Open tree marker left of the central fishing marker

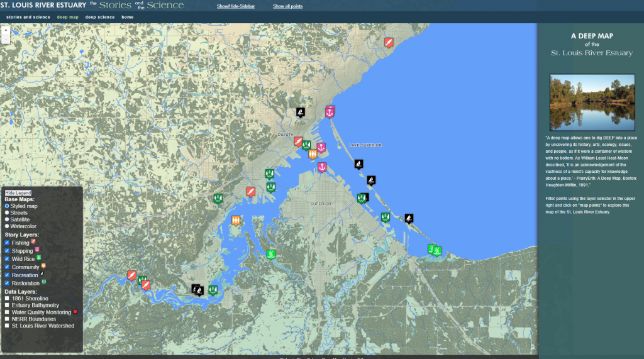click(x=218, y=199)
